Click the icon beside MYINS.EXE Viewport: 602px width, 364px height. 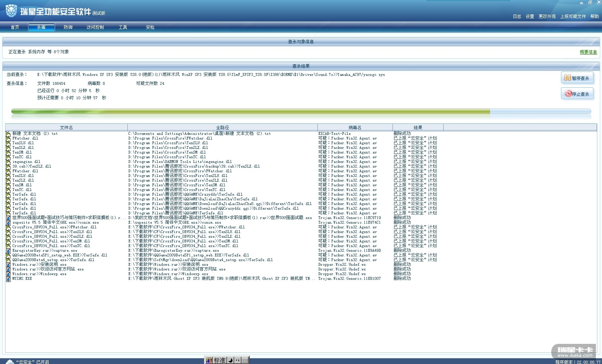point(8,278)
